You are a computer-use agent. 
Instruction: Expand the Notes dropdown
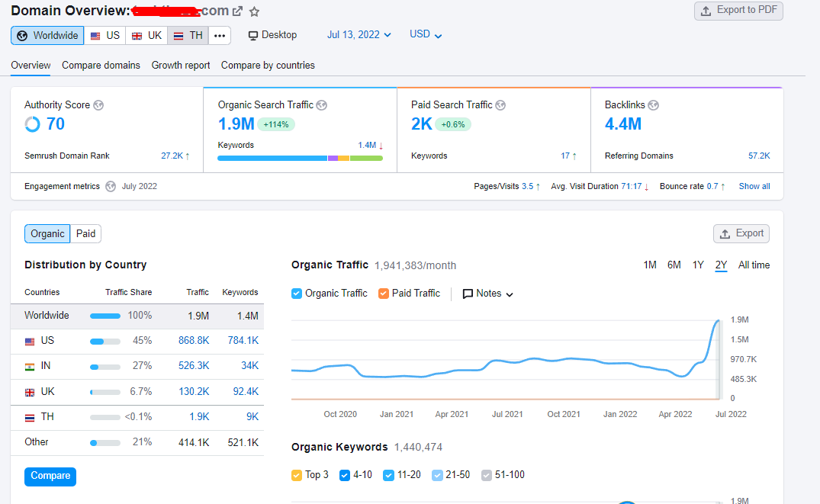point(488,294)
